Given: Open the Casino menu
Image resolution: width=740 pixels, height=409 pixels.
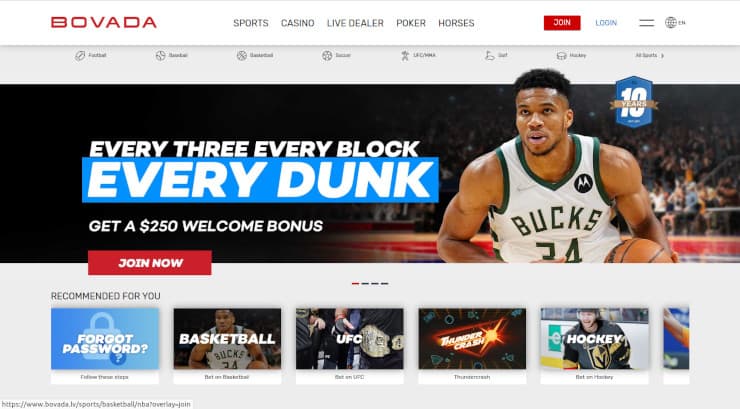Looking at the screenshot, I should pos(297,23).
